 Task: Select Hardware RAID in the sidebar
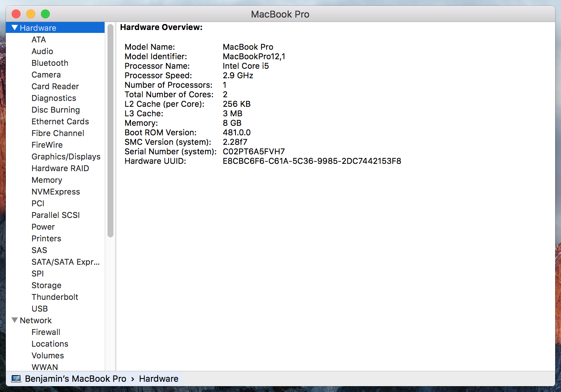click(x=60, y=168)
